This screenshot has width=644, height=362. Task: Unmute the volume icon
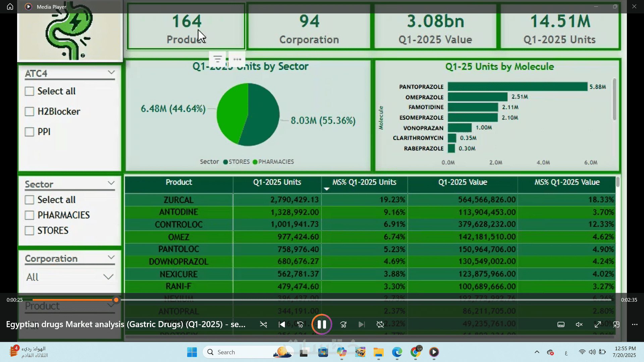(x=579, y=324)
